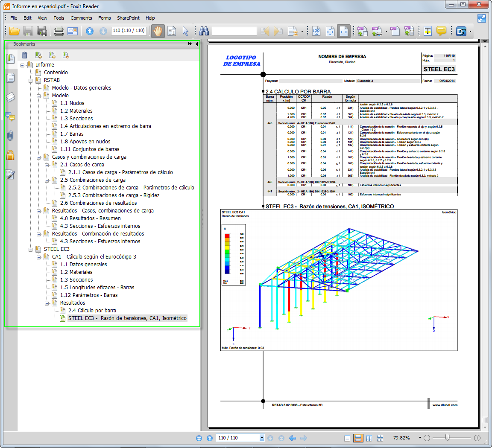This screenshot has width=492, height=448.
Task: Switch to Continuous page view mode
Action: coord(358,438)
